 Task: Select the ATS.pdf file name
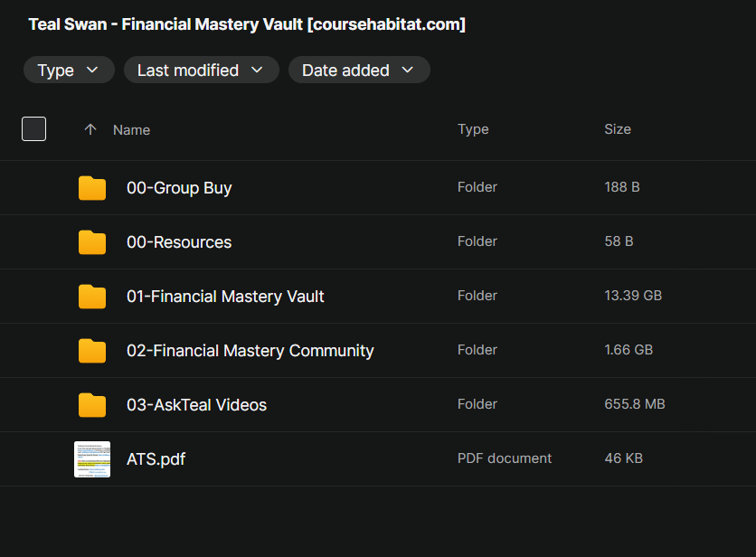point(156,459)
